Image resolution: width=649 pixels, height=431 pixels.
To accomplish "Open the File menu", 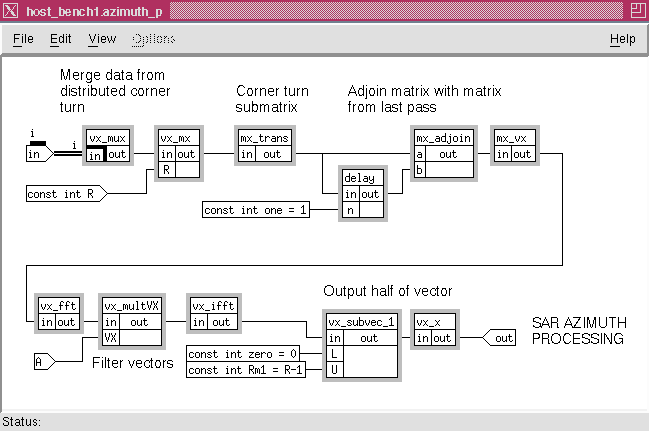I will [23, 39].
